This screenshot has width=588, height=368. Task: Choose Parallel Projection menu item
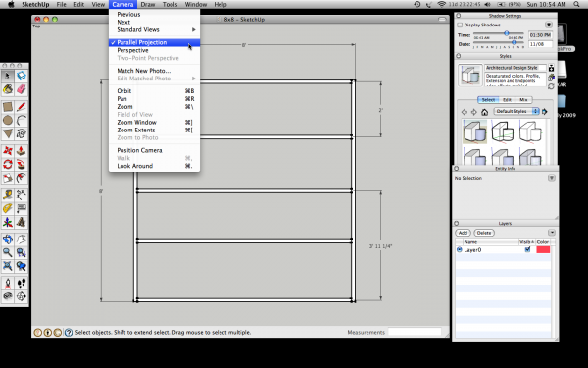pos(154,42)
